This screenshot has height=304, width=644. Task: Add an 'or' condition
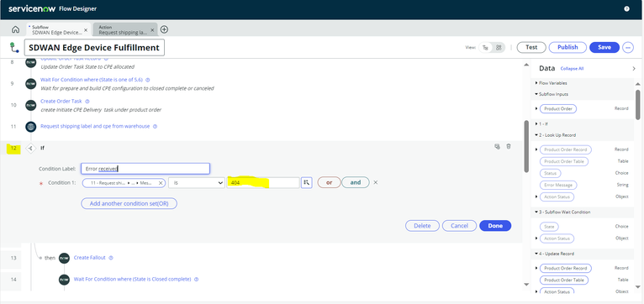coord(329,182)
